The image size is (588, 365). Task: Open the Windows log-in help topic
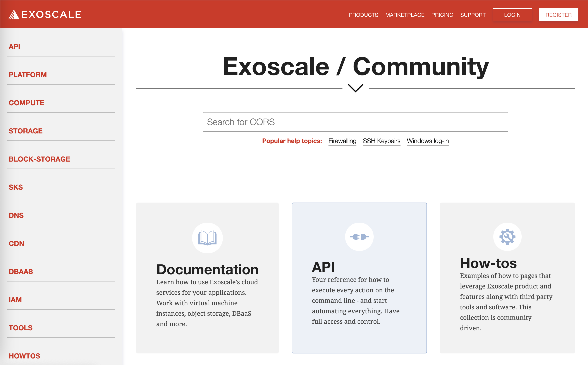428,141
